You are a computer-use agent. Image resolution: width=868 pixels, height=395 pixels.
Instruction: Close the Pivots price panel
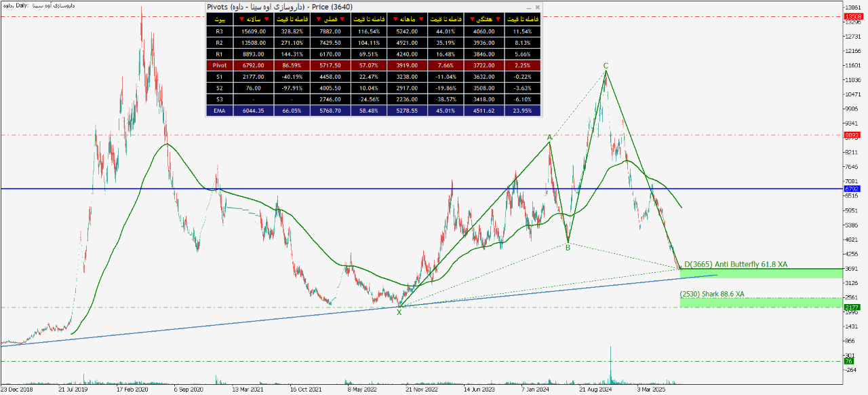[537, 7]
